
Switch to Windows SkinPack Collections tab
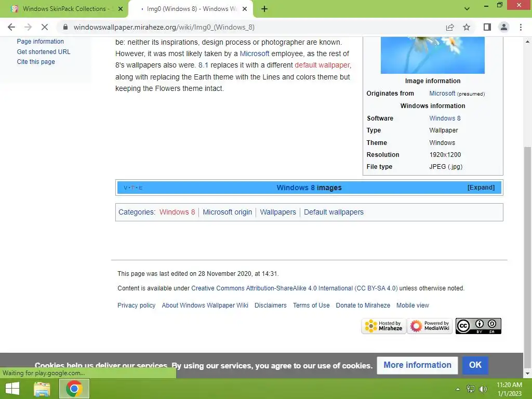(x=64, y=9)
